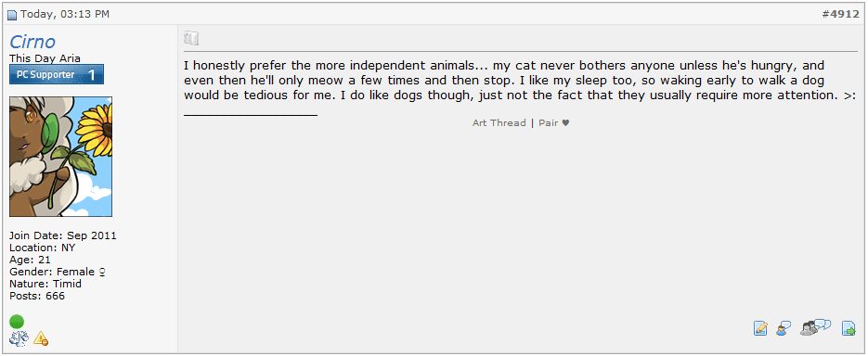Click the PC Supporter badge

[57, 74]
